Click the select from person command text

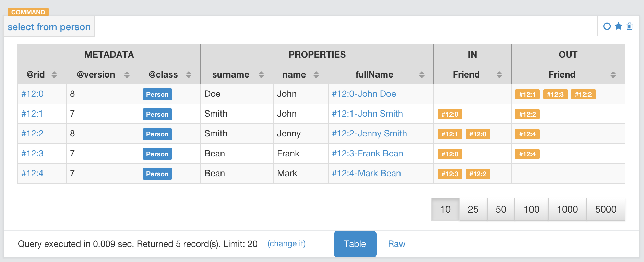pyautogui.click(x=49, y=27)
